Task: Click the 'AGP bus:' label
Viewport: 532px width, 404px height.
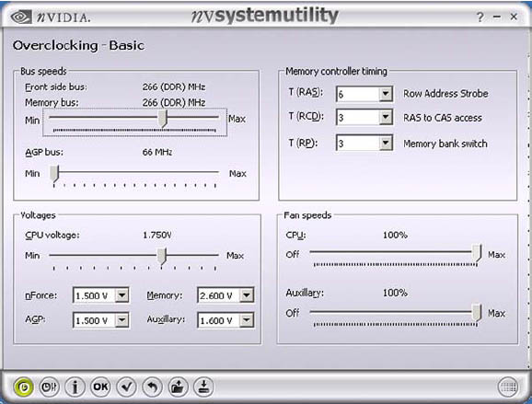Action: [x=44, y=152]
